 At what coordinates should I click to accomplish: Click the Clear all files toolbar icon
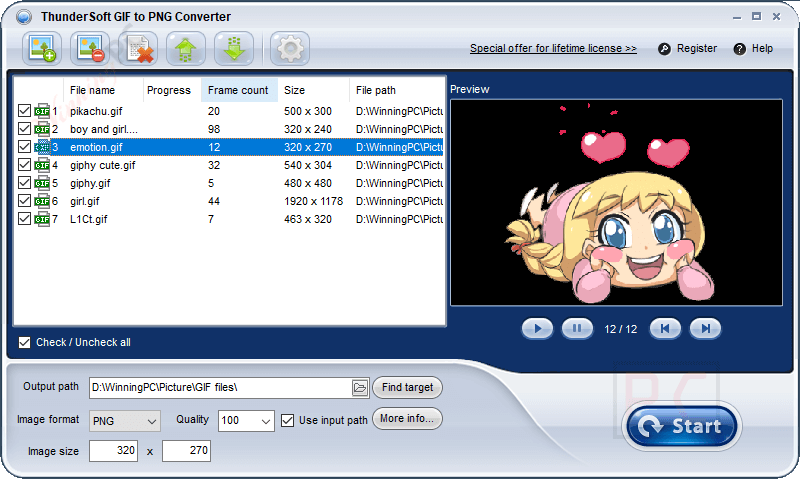tap(138, 49)
